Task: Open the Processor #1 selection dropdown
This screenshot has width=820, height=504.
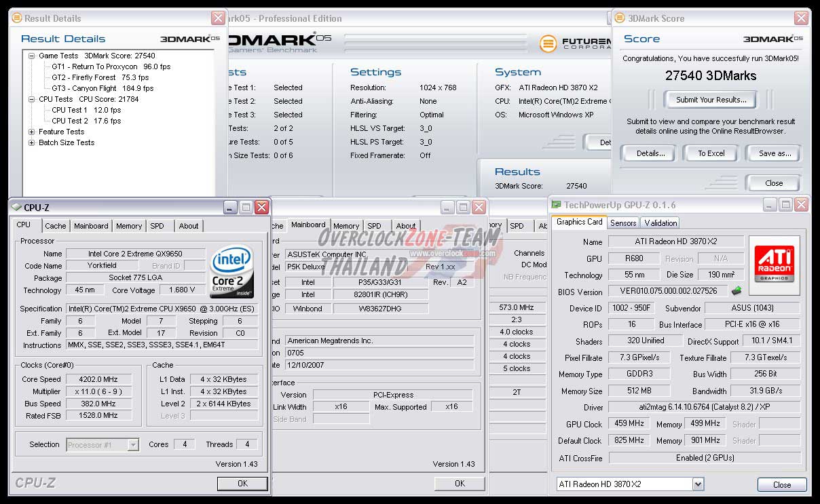Action: click(133, 445)
